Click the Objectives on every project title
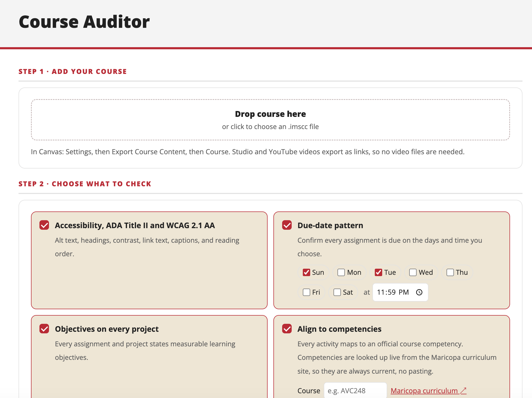 pos(107,329)
